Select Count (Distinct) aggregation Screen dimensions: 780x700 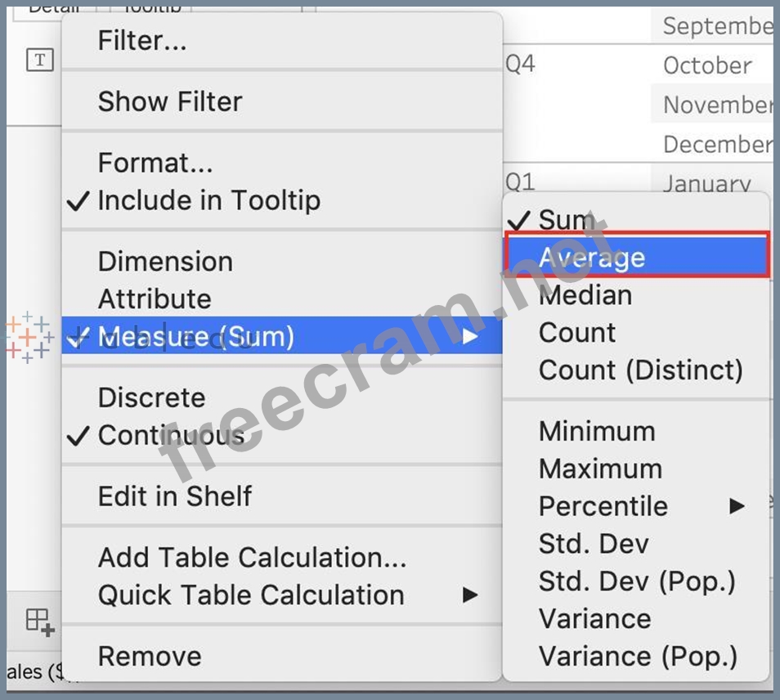640,370
